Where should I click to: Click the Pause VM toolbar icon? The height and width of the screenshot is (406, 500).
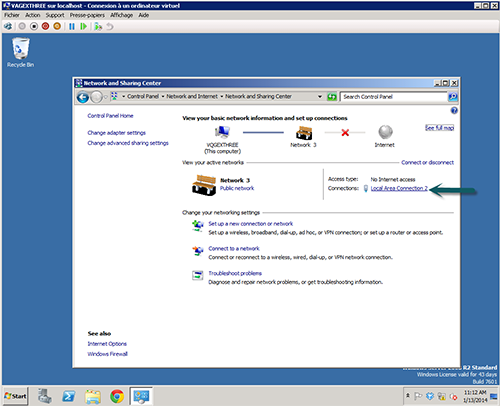pyautogui.click(x=72, y=26)
